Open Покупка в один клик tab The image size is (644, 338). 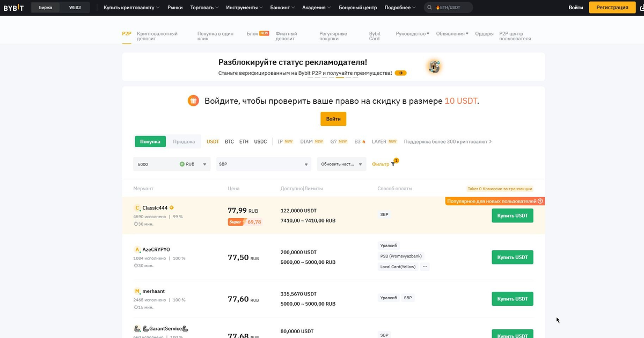216,36
